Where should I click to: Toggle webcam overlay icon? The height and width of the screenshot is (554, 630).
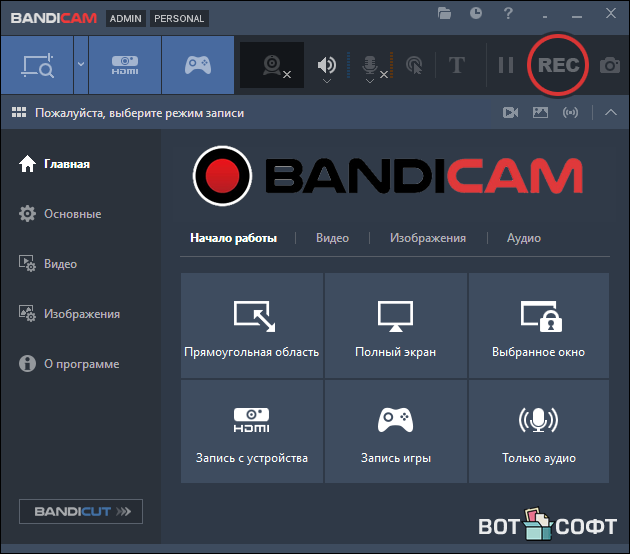pos(272,65)
